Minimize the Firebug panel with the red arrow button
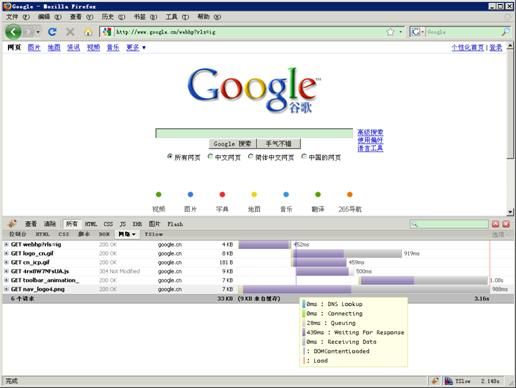Screen dimensions: 516x388 pos(496,224)
